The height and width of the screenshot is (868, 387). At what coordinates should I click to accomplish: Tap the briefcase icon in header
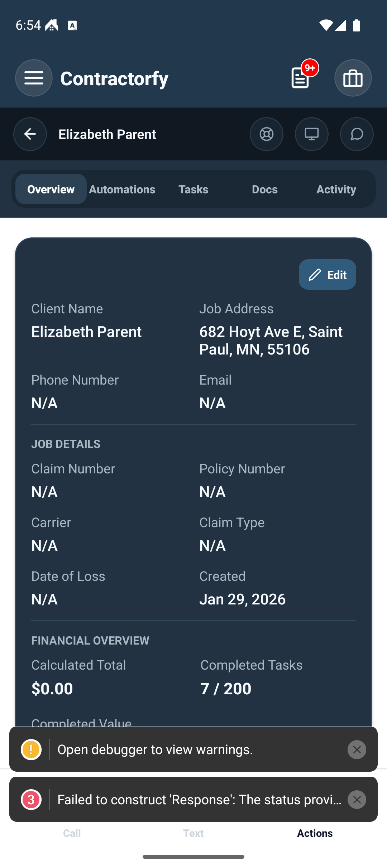353,78
